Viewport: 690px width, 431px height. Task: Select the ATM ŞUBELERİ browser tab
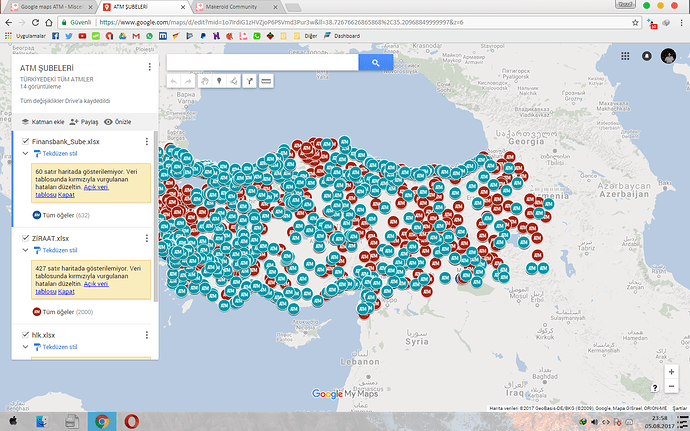145,7
